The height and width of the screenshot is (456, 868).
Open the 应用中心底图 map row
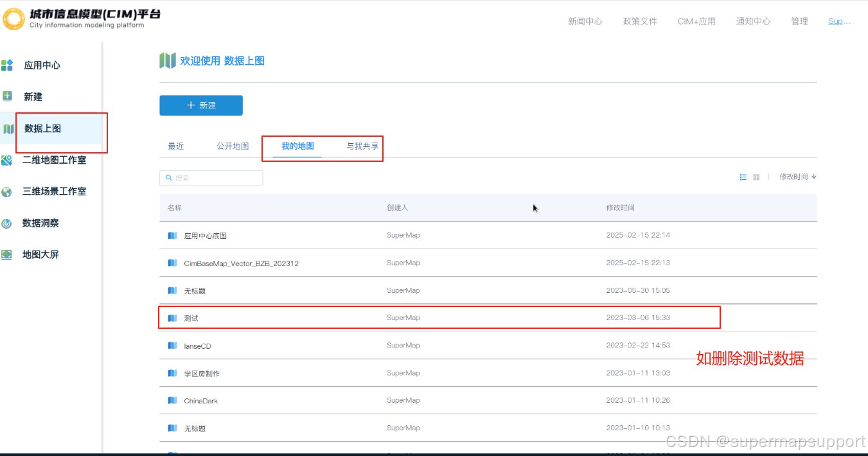click(488, 236)
